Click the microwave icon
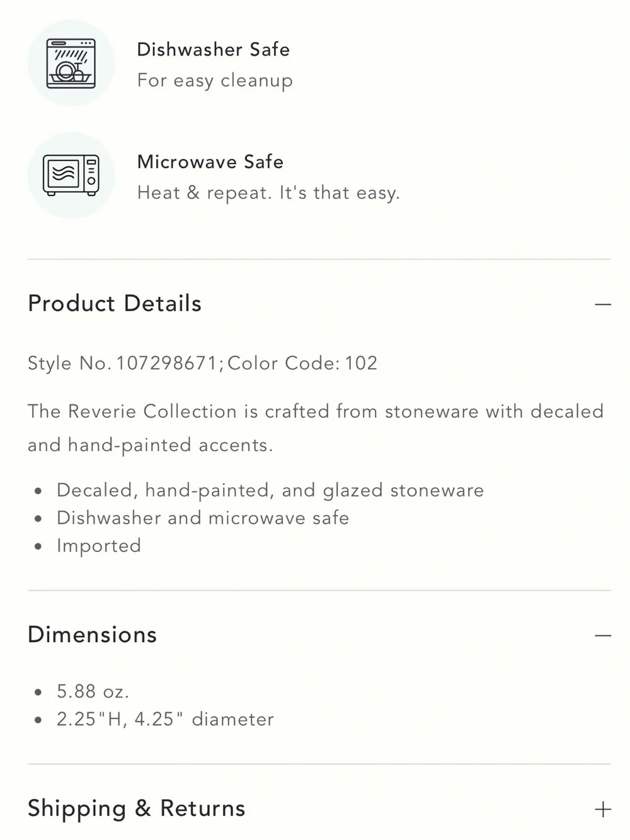The height and width of the screenshot is (840, 630). [x=71, y=175]
